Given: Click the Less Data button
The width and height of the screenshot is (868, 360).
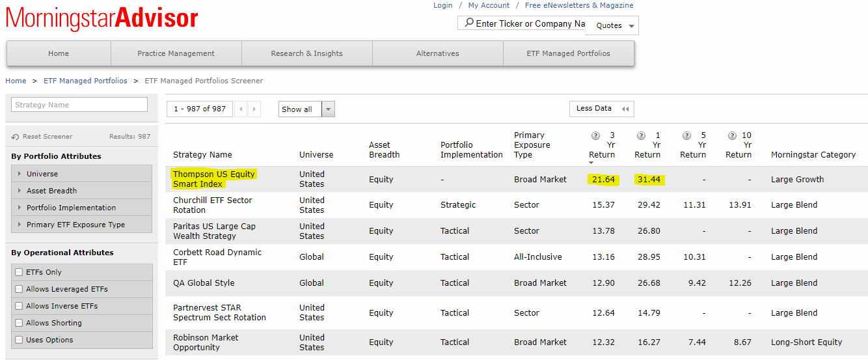Looking at the screenshot, I should tap(601, 109).
